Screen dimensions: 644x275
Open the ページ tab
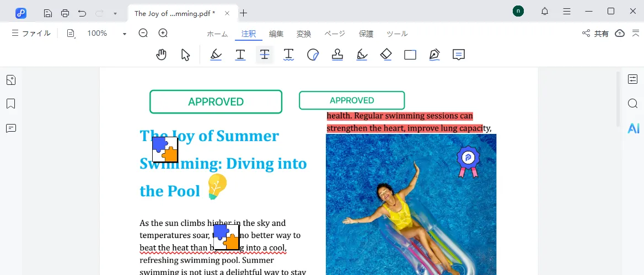(x=334, y=34)
